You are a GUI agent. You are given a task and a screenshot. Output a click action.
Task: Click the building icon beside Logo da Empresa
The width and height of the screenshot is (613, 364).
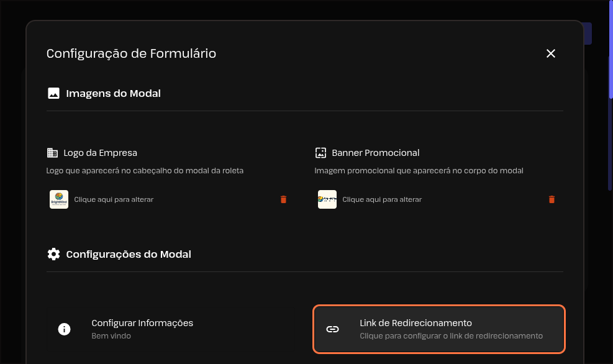52,153
